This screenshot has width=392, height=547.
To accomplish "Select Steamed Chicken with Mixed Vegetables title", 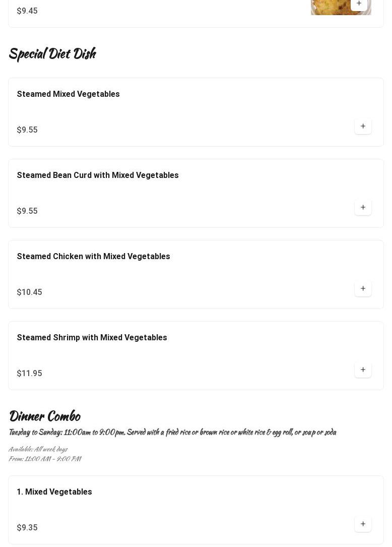I will pos(93,257).
